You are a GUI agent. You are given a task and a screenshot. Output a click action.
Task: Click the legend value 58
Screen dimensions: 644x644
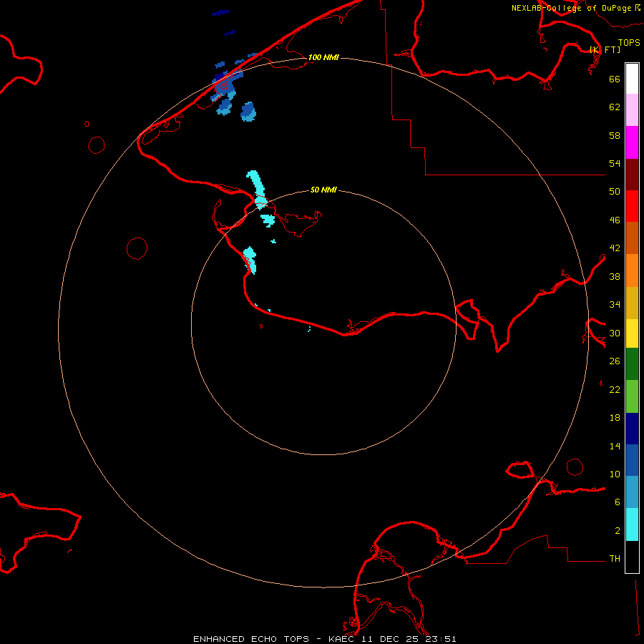click(615, 135)
